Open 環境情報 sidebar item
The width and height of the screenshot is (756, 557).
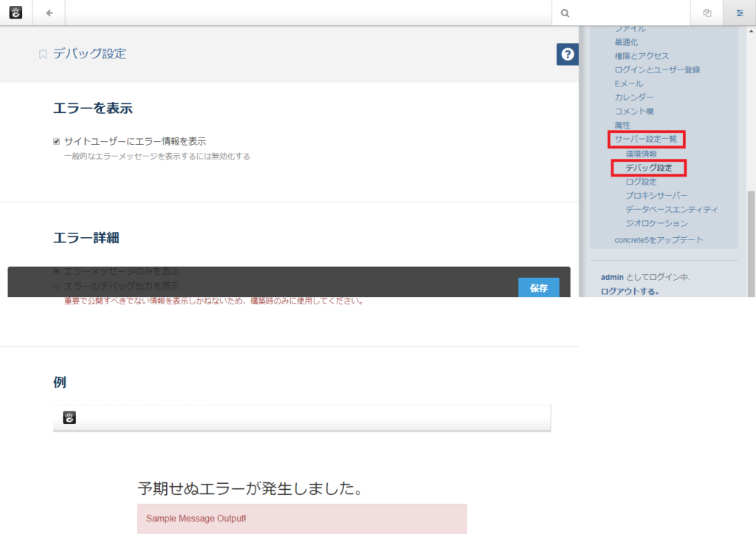coord(641,154)
